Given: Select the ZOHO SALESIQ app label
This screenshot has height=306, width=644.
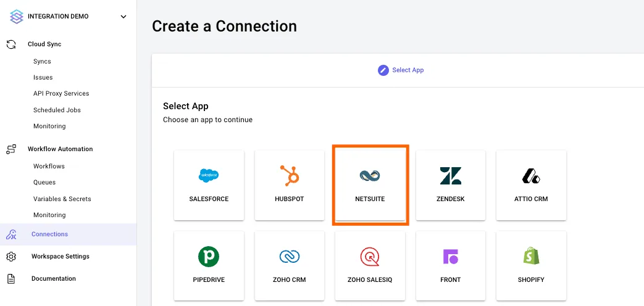Looking at the screenshot, I should 370,279.
